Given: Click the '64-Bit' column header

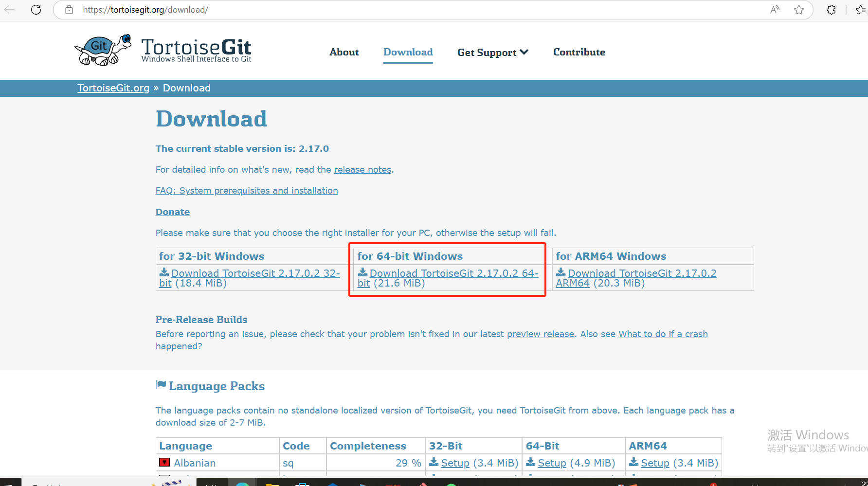Looking at the screenshot, I should (574, 446).
